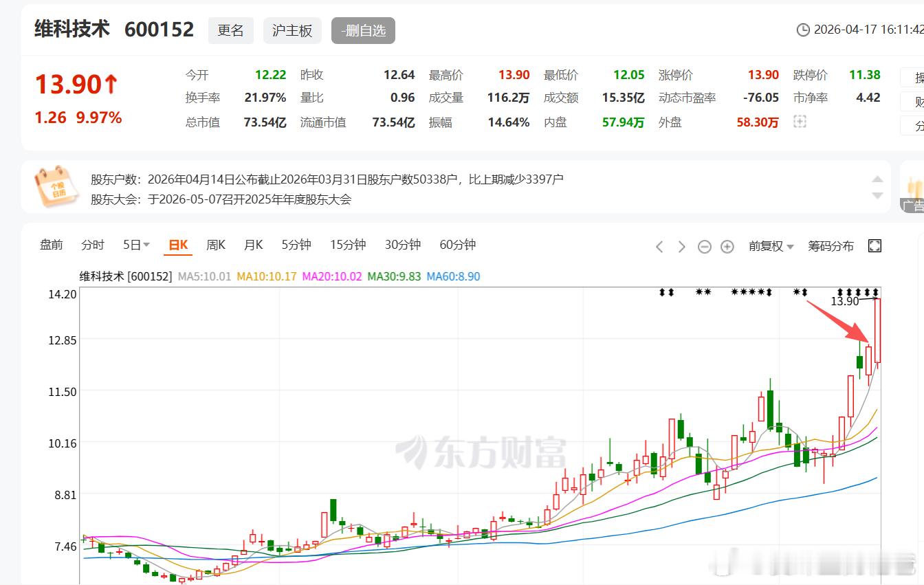Image resolution: width=924 pixels, height=585 pixels.
Task: Click the 沪主板 board label button
Action: (292, 30)
